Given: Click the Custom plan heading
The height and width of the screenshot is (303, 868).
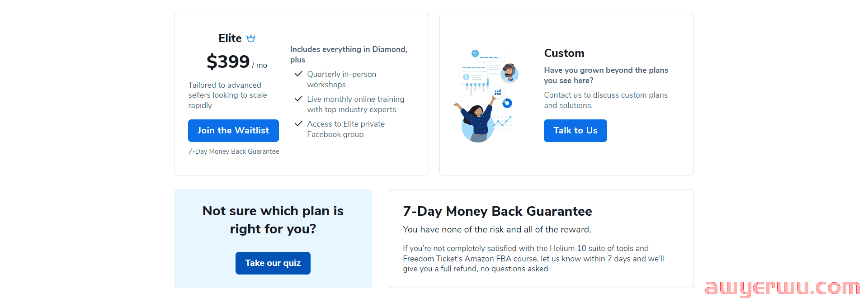Looking at the screenshot, I should (x=564, y=53).
